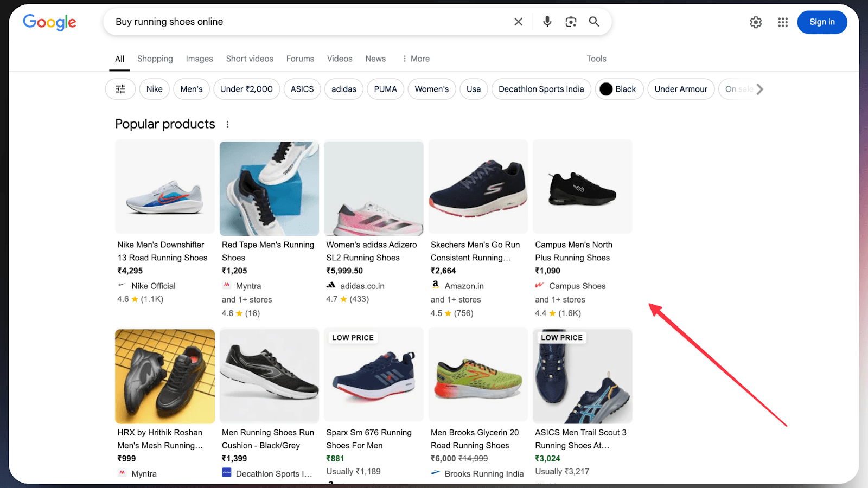
Task: Toggle the Decathlon Sports India filter
Action: [x=541, y=89]
